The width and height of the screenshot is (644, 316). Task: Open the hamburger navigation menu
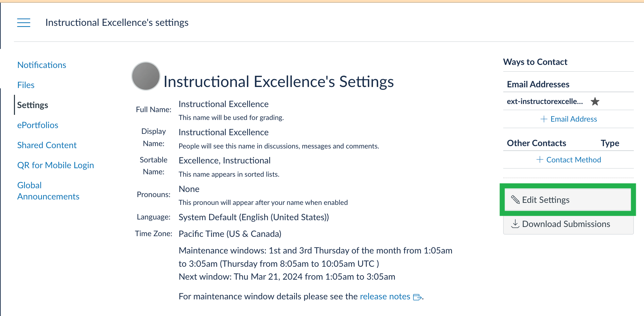23,22
